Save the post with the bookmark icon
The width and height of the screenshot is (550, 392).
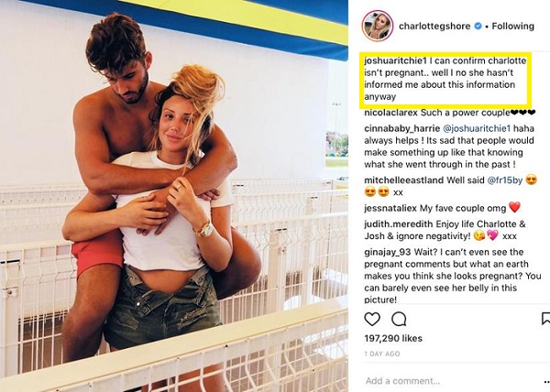545,319
